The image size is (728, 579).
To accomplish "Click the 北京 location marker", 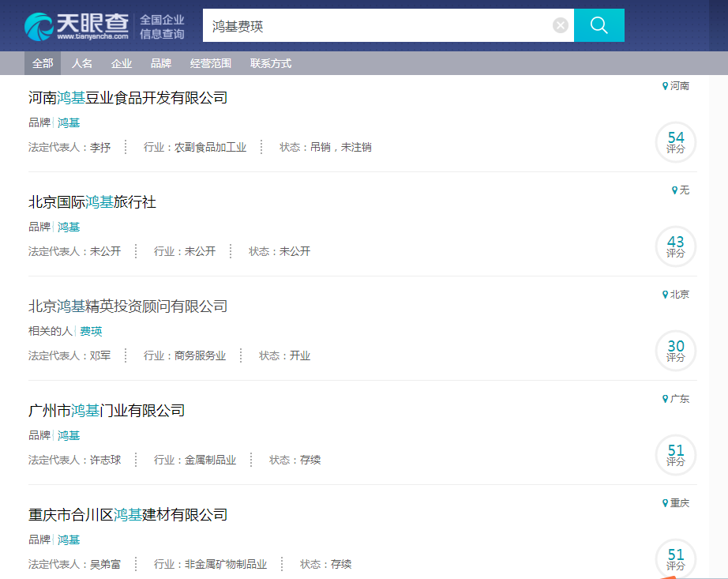I will (675, 295).
